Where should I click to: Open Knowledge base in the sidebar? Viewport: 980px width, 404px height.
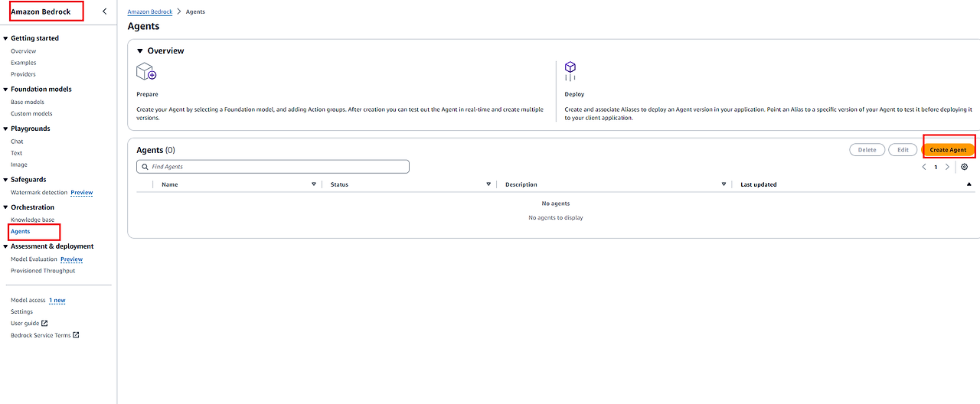click(32, 220)
